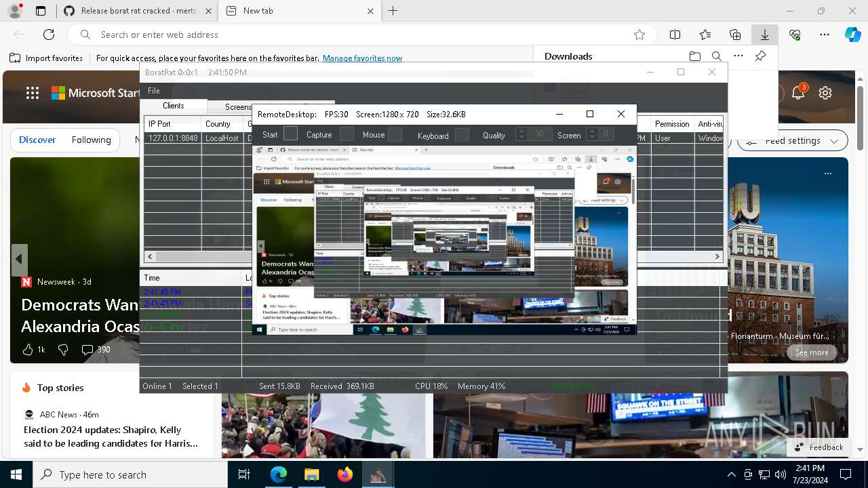868x488 pixels.
Task: Toggle the Start box in RemoteDesktop
Action: coord(290,134)
